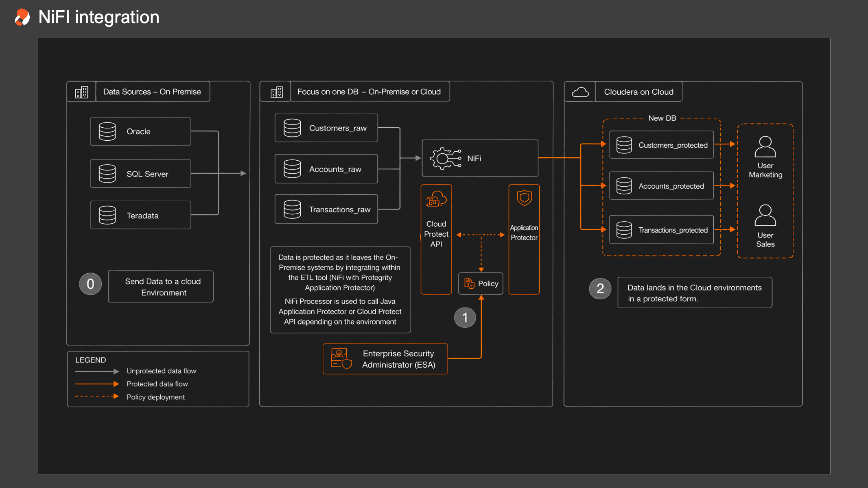Click the Accounts_raw label
Viewport: 868px width, 488px height.
click(335, 169)
